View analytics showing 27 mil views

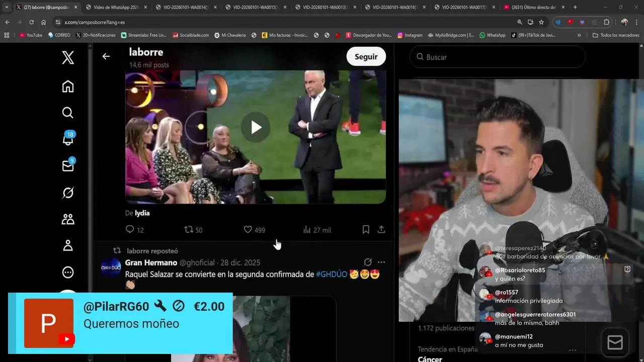[317, 230]
